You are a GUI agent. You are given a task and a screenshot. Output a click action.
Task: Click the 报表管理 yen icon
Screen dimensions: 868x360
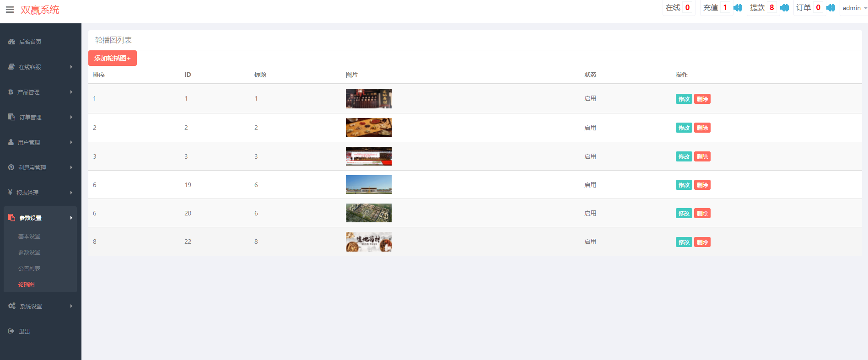[x=10, y=193]
